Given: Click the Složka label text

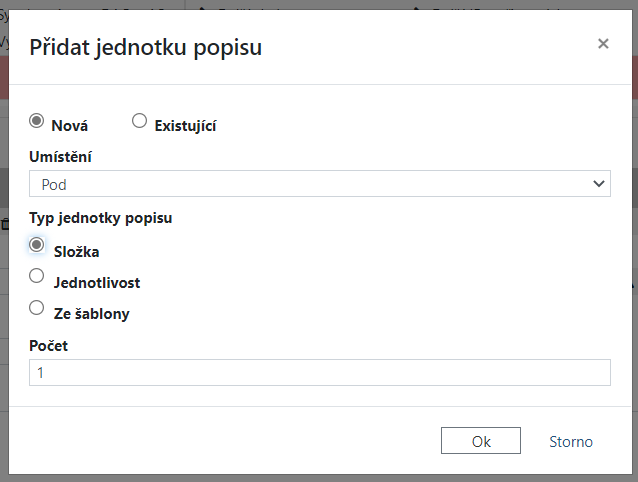Looking at the screenshot, I should point(76,252).
